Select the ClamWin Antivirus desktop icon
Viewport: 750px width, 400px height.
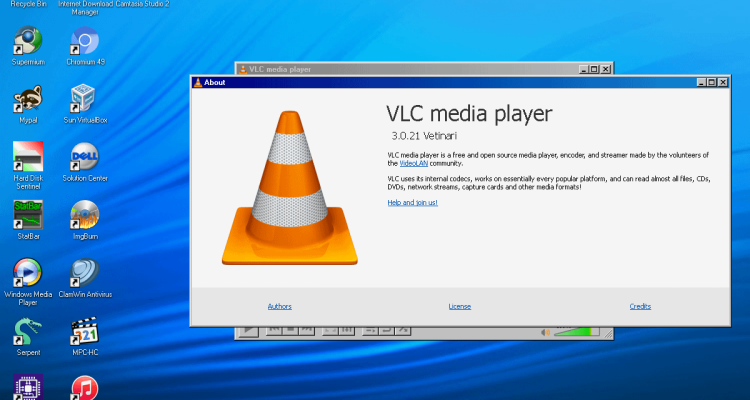tap(85, 273)
